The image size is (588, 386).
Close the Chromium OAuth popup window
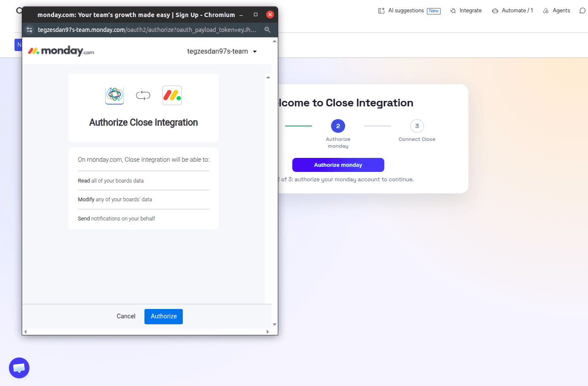click(270, 14)
